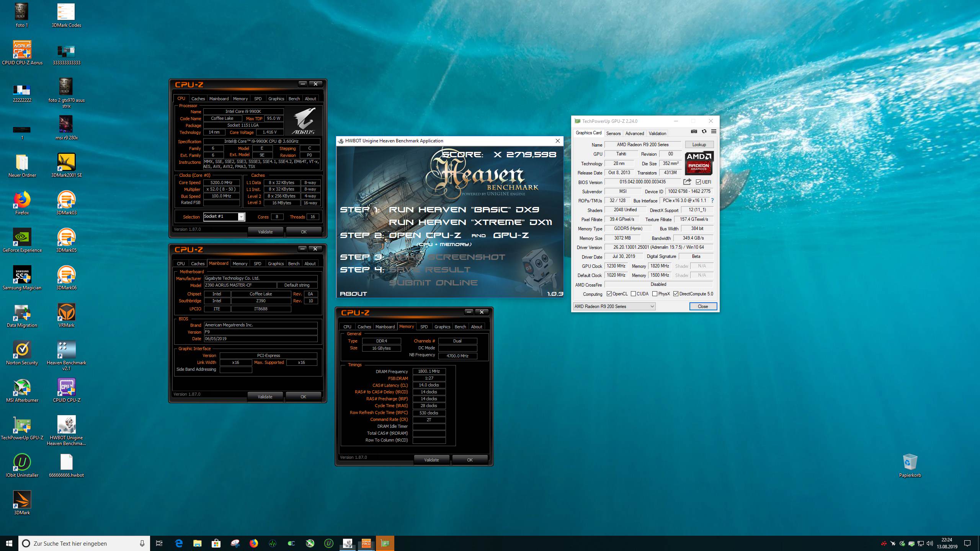980x551 pixels.
Task: Expand the AMD Radeon R9 200 Series GPU dropdown
Action: click(614, 306)
